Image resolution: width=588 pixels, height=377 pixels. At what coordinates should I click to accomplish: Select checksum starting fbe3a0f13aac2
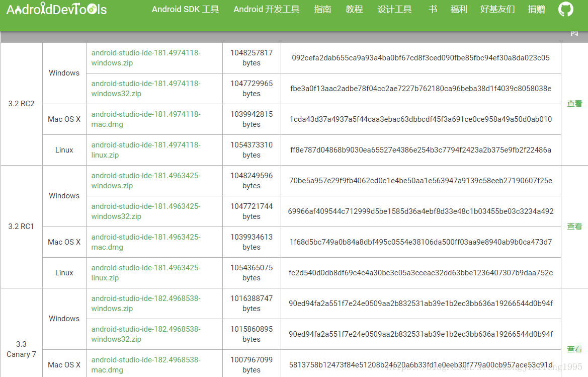click(421, 89)
